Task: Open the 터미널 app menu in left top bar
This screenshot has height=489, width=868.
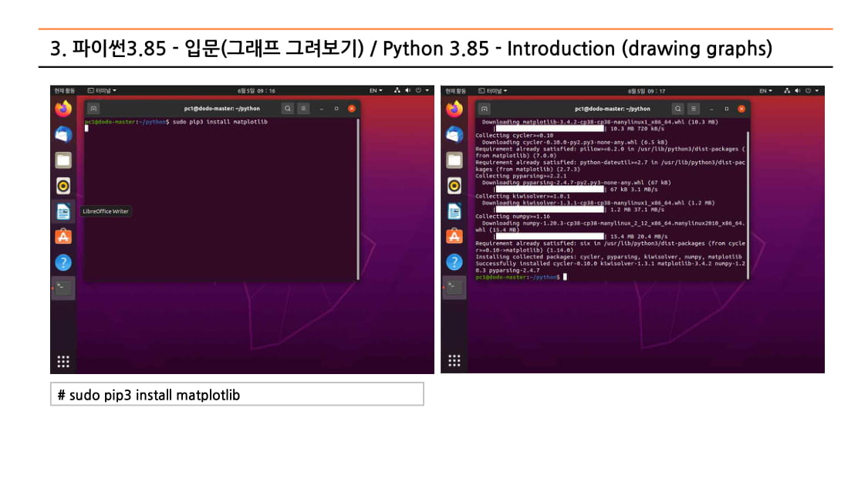Action: pyautogui.click(x=102, y=91)
